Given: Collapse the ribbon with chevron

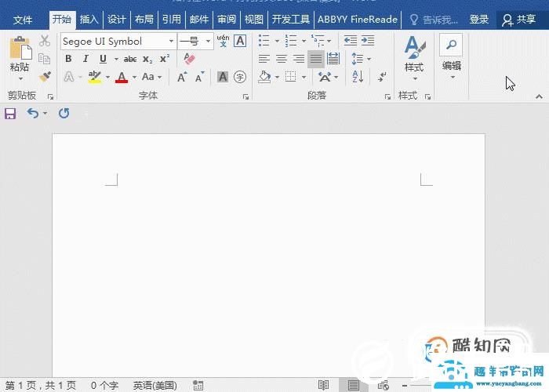Looking at the screenshot, I should pyautogui.click(x=540, y=96).
